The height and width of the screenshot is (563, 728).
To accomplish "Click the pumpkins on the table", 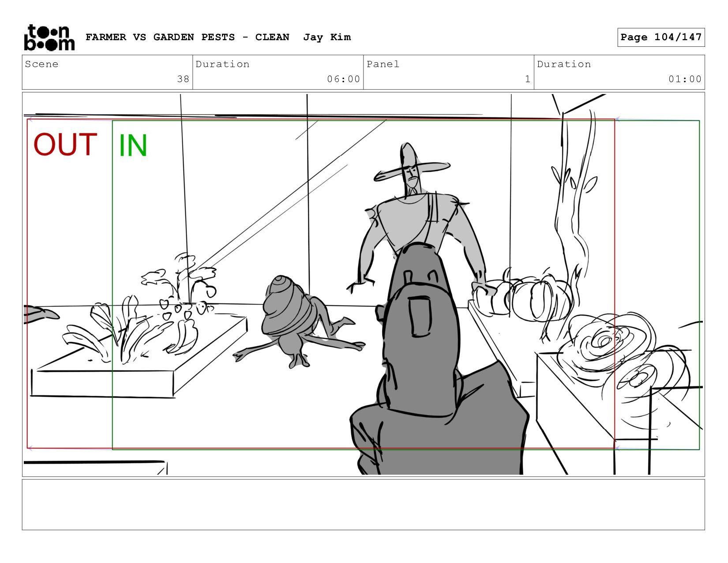I will [x=523, y=296].
